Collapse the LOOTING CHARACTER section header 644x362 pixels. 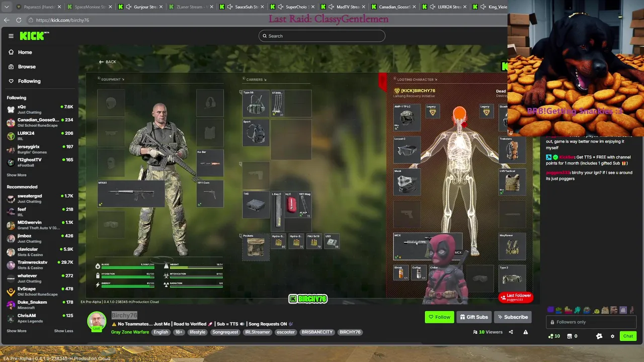[416, 79]
